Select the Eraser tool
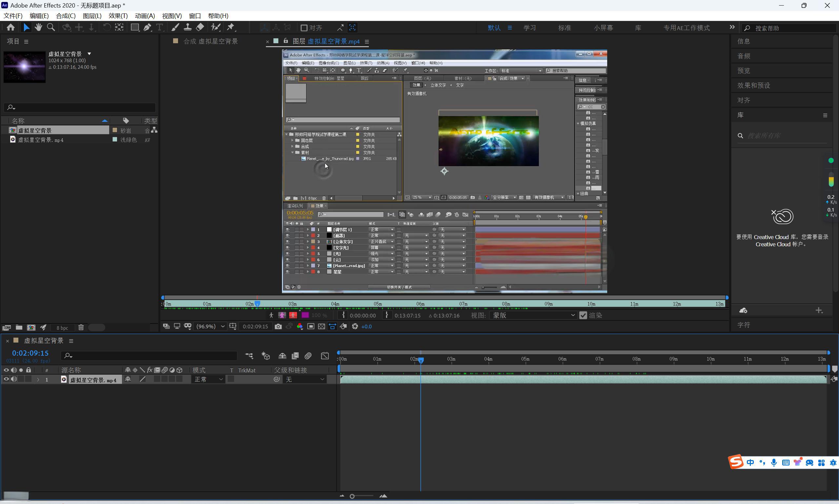 200,28
